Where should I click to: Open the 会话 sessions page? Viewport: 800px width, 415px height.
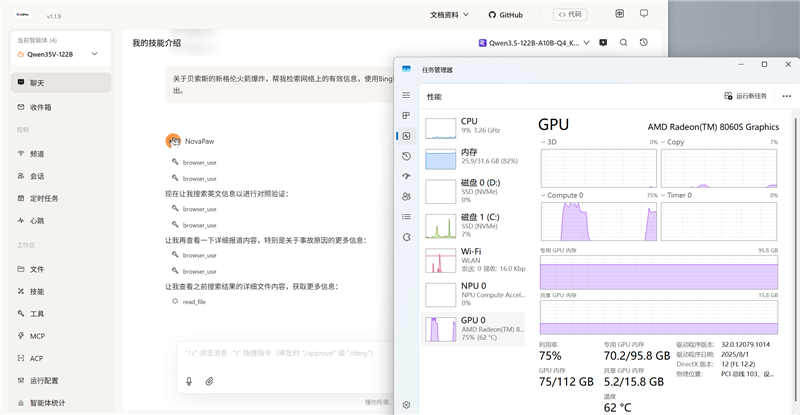61,176
